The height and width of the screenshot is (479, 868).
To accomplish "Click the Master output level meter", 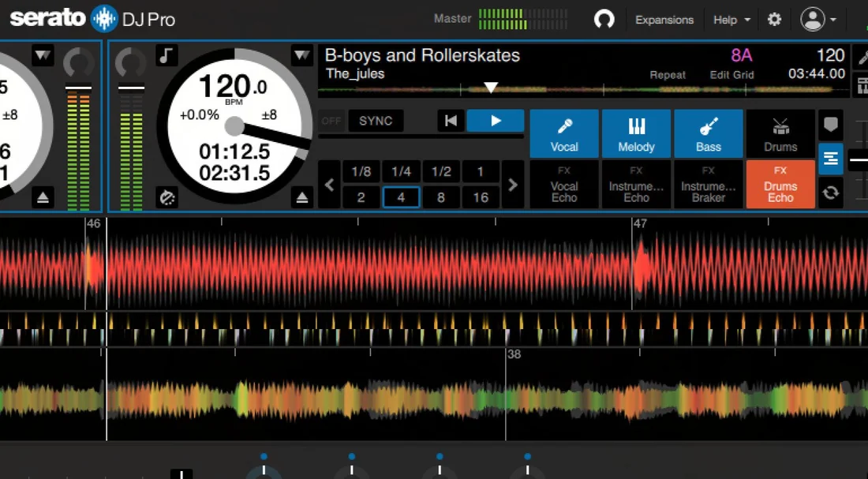I will [524, 19].
